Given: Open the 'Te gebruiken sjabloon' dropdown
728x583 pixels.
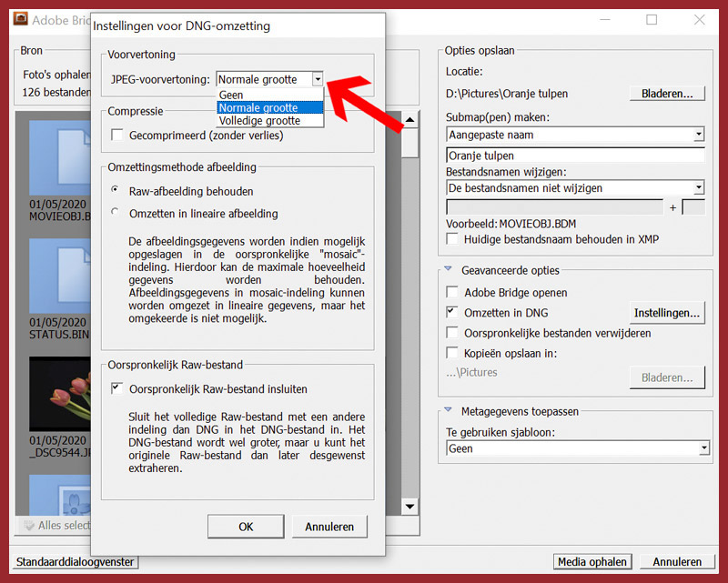Looking at the screenshot, I should pos(578,448).
